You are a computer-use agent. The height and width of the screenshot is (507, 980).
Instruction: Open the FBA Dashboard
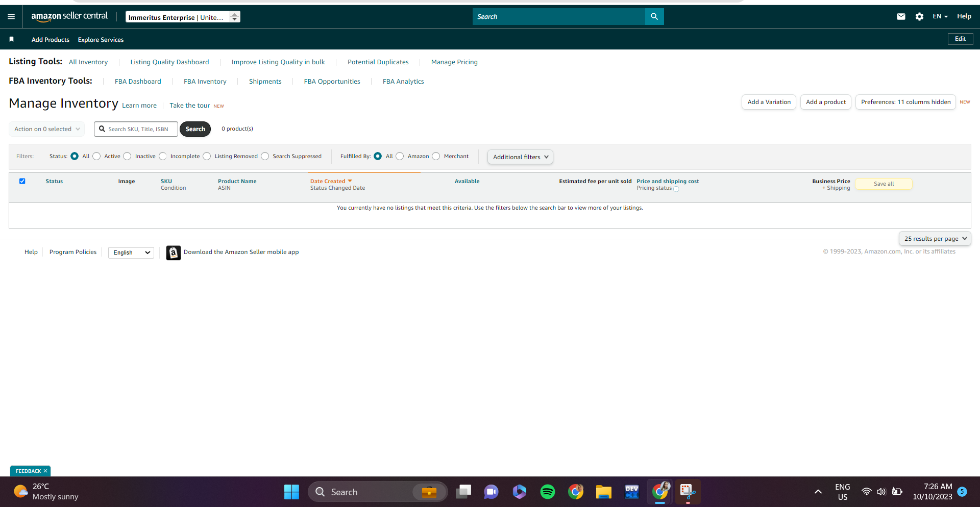[x=138, y=82]
